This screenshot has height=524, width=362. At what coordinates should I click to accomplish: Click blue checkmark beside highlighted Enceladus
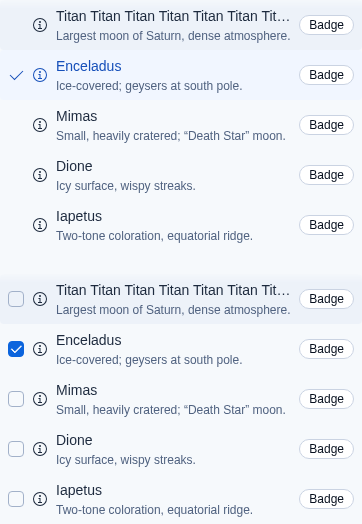click(16, 75)
